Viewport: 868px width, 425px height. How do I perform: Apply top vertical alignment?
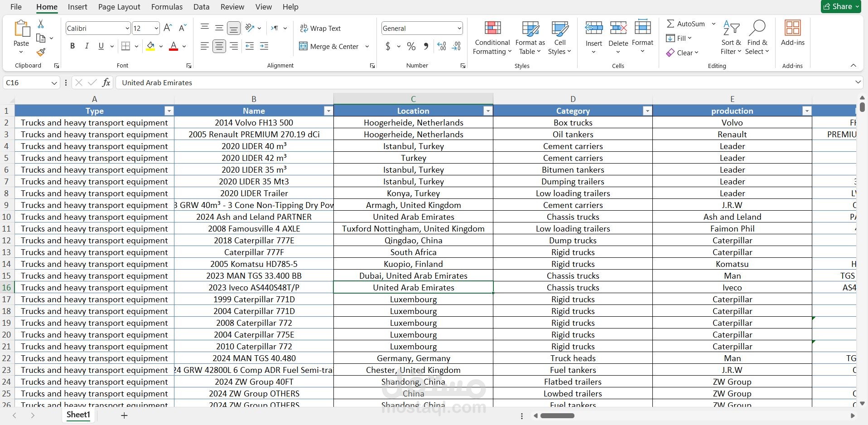[x=205, y=28]
